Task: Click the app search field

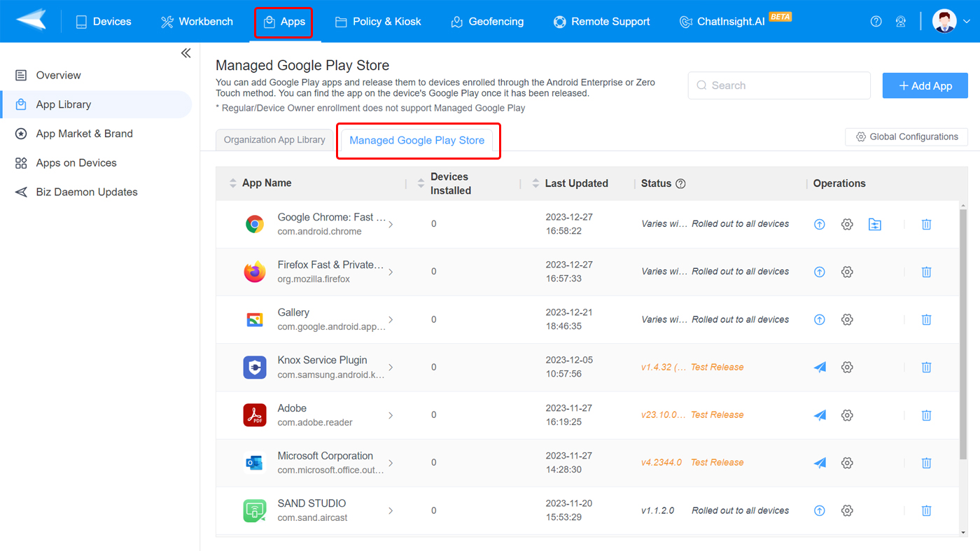Action: pos(779,85)
